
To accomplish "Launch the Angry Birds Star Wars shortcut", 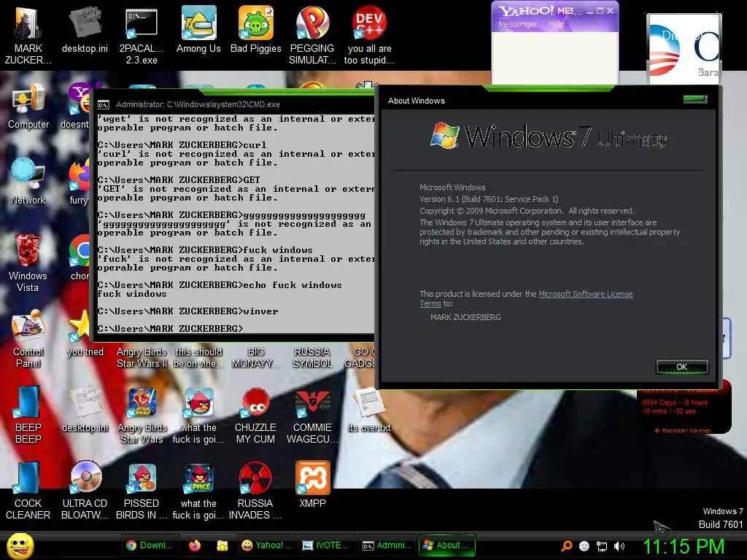I will tap(142, 414).
